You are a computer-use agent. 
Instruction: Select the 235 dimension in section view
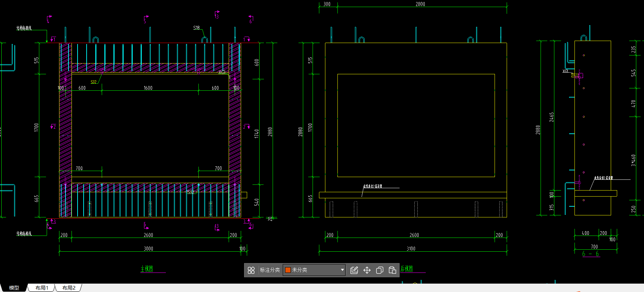coord(633,49)
